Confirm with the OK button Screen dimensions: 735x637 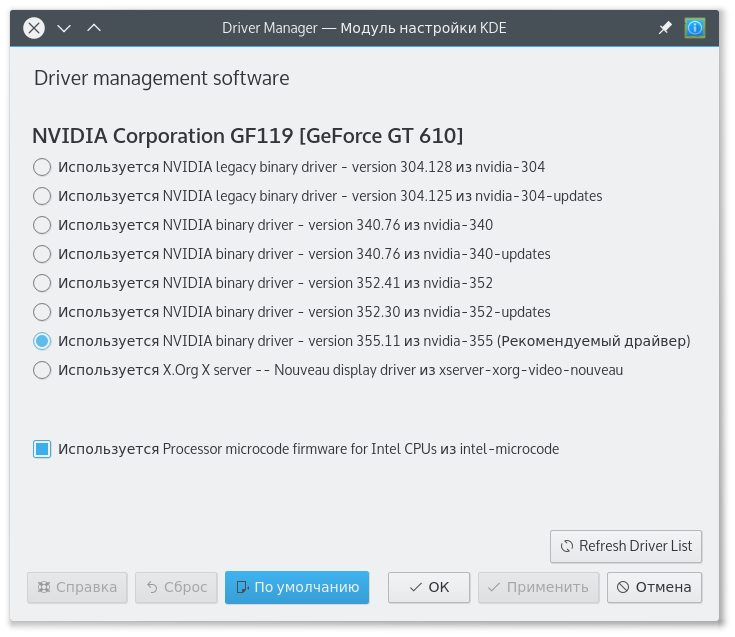(429, 587)
